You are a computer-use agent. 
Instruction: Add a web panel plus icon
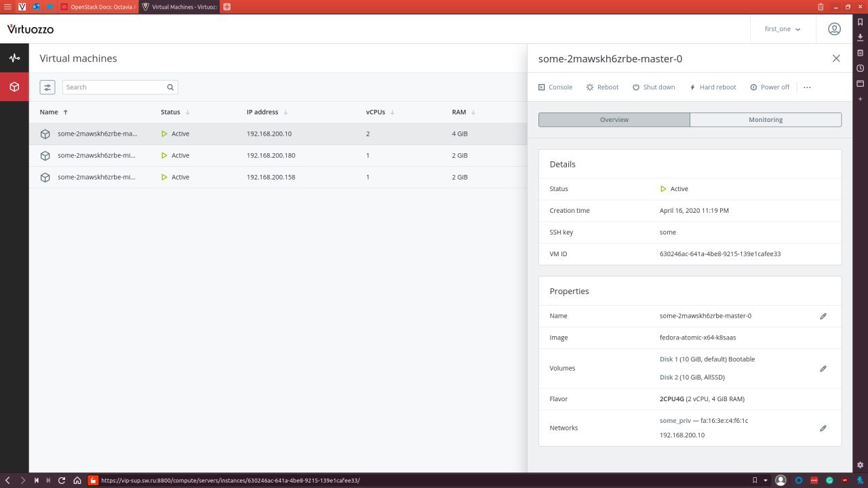pos(860,99)
